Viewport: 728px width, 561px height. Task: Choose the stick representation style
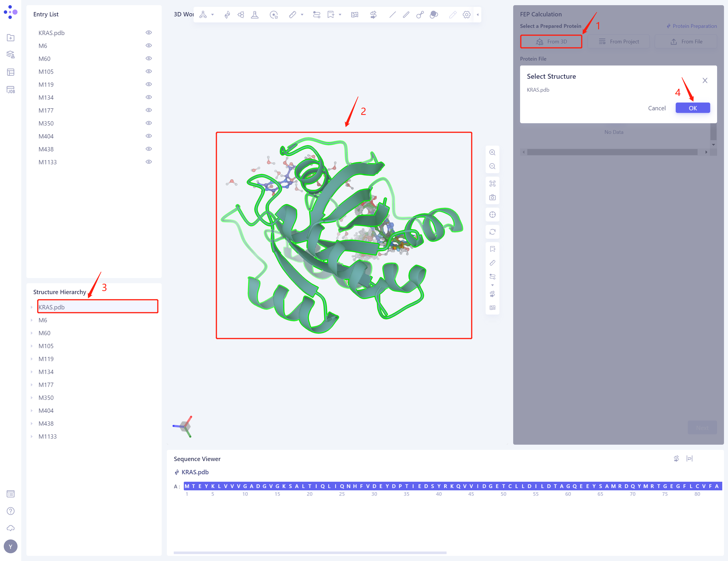point(406,15)
